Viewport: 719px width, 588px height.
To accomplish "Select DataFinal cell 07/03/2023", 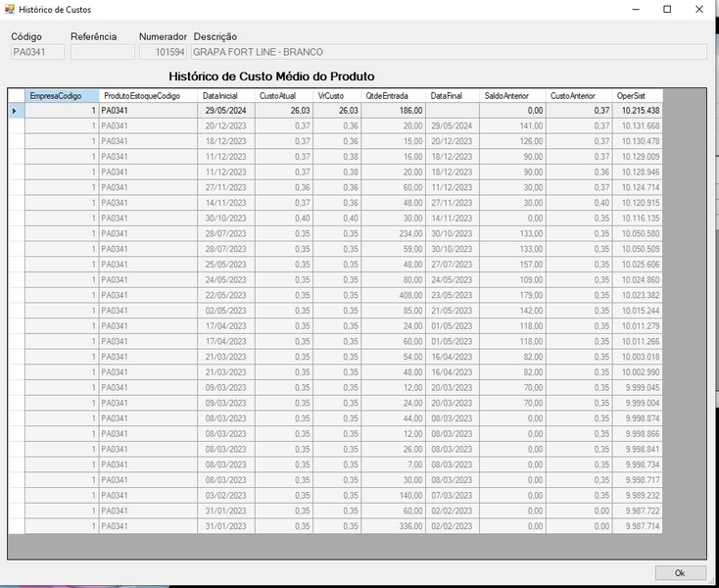I will pos(453,495).
